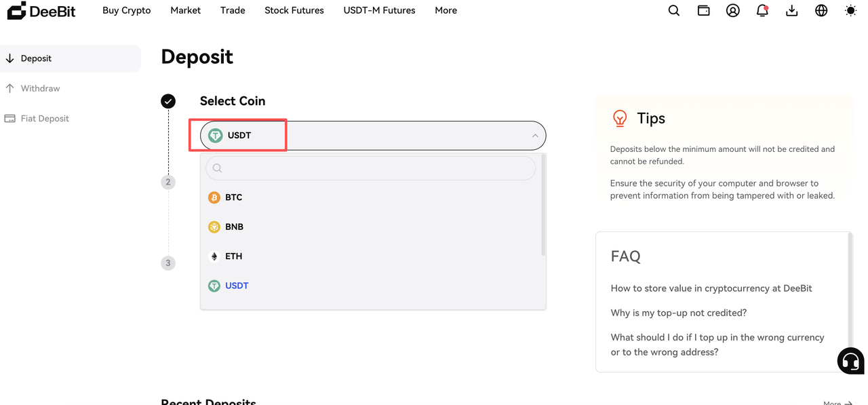The width and height of the screenshot is (868, 405).
Task: Choose BTC from the coin list
Action: click(371, 197)
